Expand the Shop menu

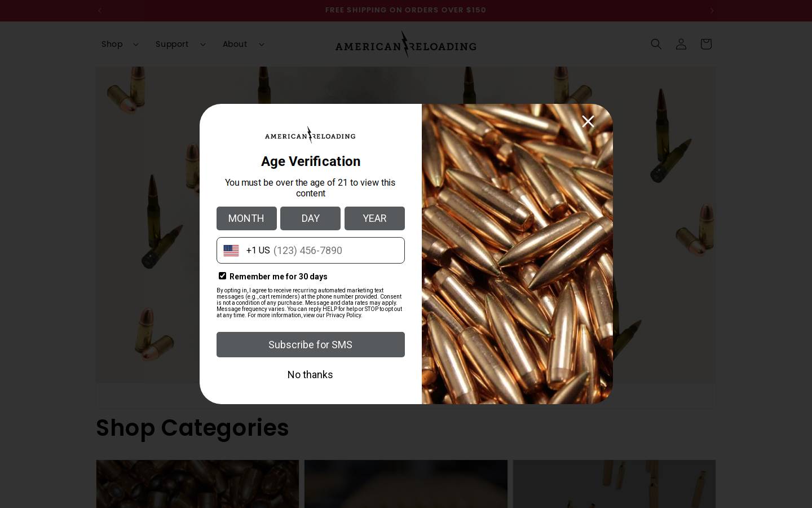pos(120,44)
